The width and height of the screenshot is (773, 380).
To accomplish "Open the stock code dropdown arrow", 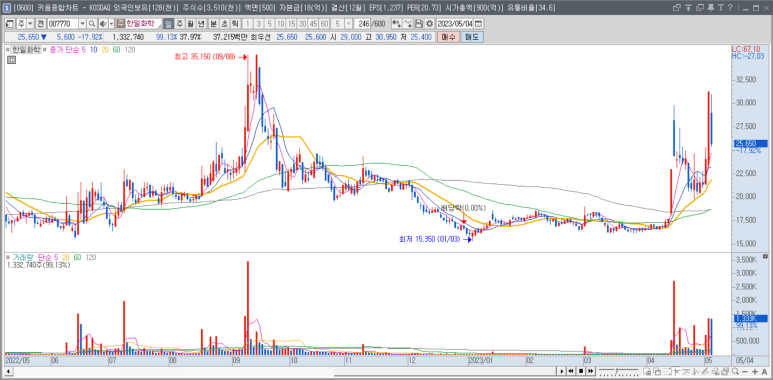I will pos(82,24).
